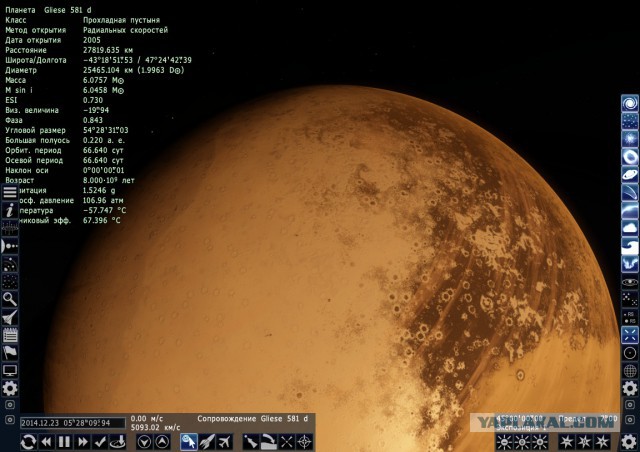Open the solar system browser icon
This screenshot has width=640, height=452.
pos(10,246)
